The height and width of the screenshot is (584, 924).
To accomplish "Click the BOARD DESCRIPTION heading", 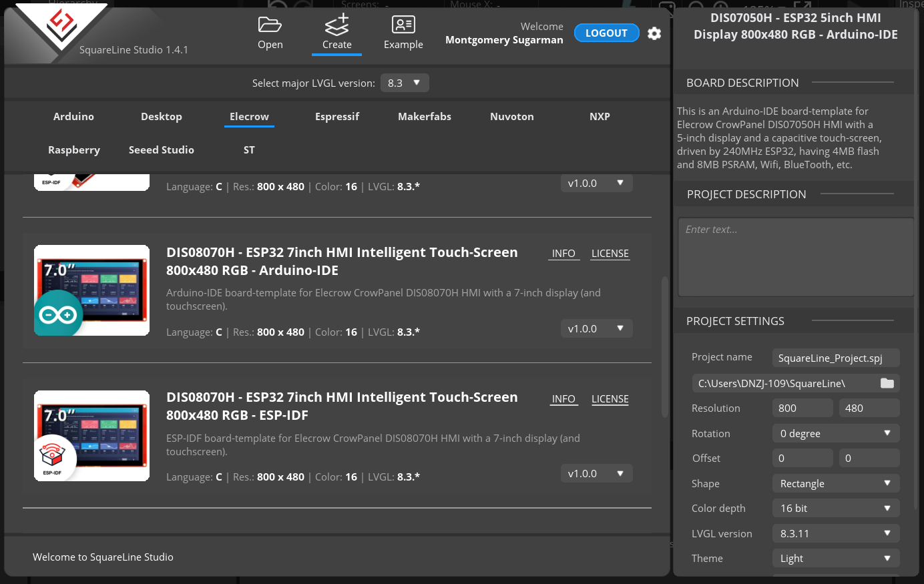I will (742, 83).
